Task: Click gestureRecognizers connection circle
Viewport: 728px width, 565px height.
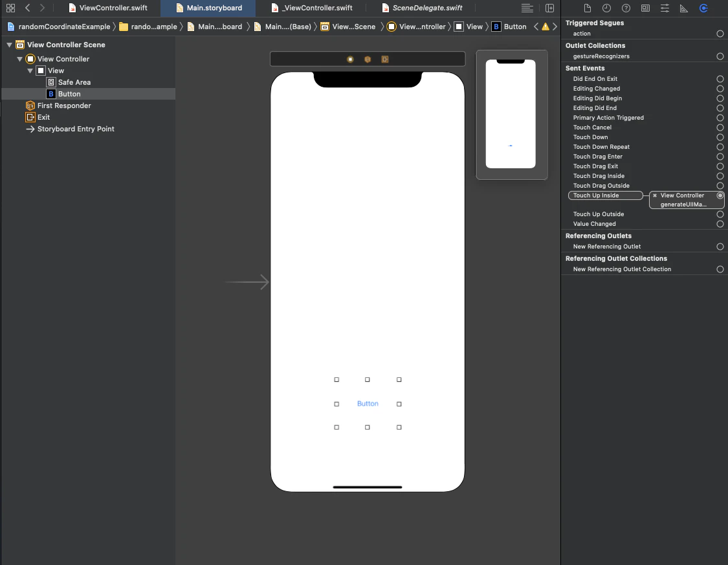Action: pyautogui.click(x=720, y=56)
